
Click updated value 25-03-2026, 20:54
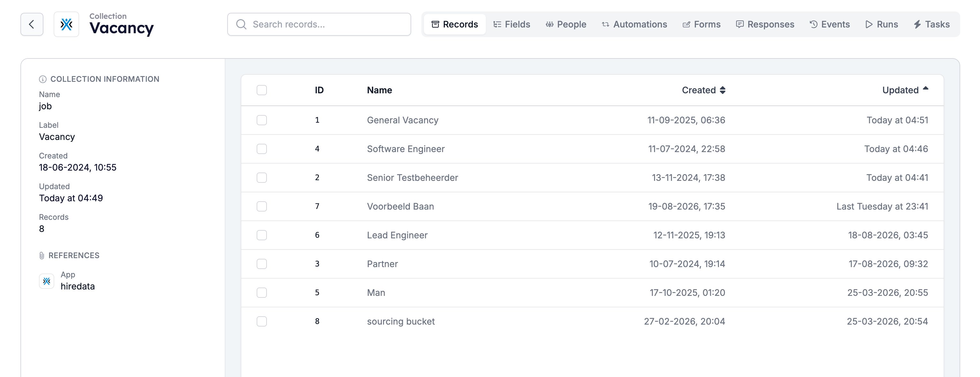pyautogui.click(x=887, y=321)
